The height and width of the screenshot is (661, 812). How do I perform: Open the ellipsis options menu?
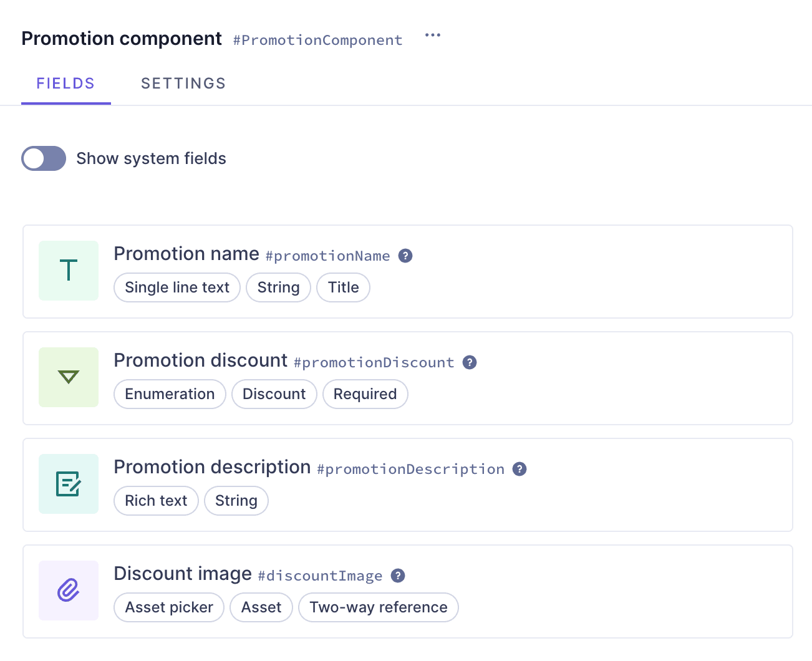coord(432,36)
